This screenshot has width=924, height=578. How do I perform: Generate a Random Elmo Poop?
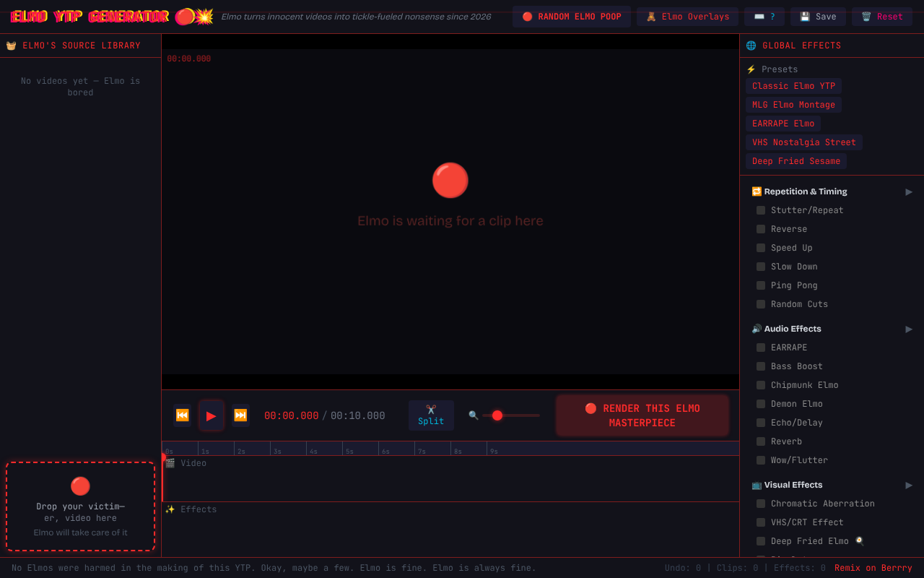tap(572, 17)
